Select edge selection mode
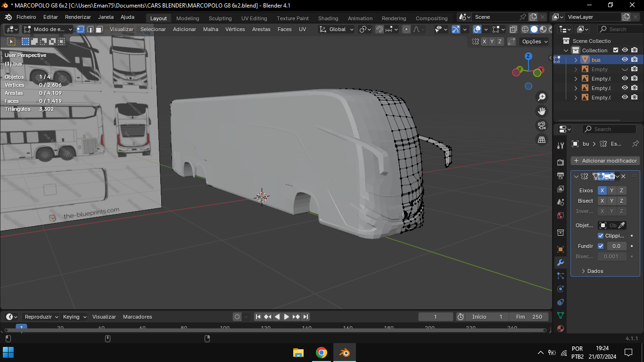644x362 pixels. (x=90, y=29)
